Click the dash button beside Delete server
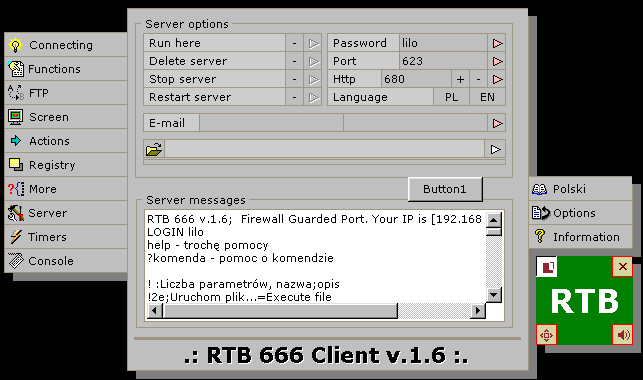Viewport: 643px width, 380px height. (x=294, y=61)
